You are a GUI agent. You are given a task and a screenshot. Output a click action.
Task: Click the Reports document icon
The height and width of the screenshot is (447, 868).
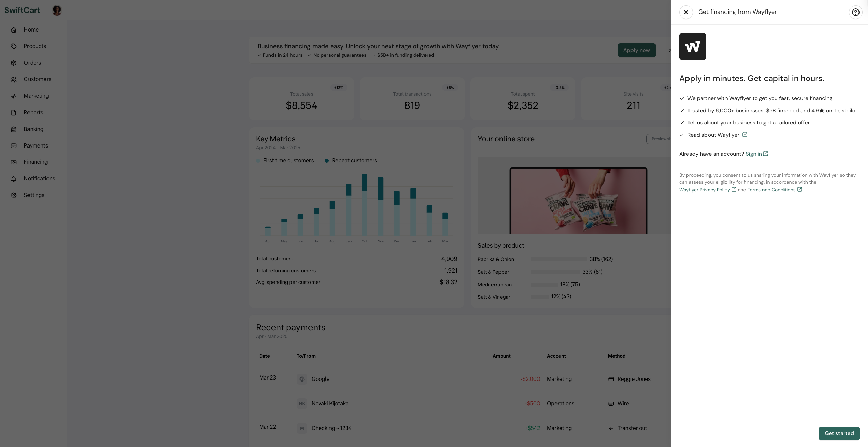pos(14,113)
